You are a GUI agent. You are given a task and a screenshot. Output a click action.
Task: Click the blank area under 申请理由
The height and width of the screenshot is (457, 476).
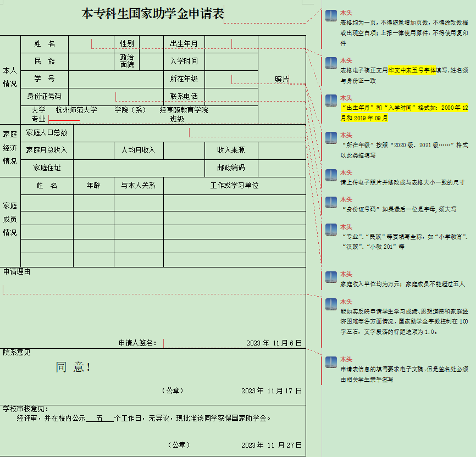coord(153,305)
